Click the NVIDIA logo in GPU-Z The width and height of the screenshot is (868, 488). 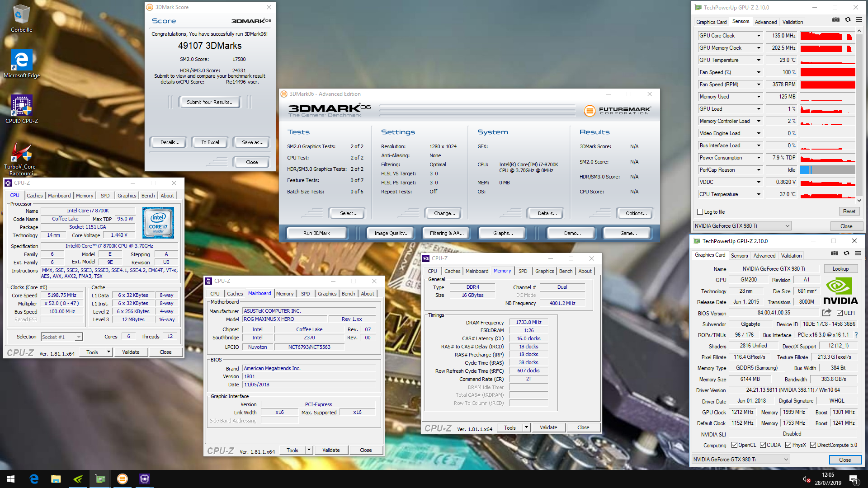coord(840,291)
